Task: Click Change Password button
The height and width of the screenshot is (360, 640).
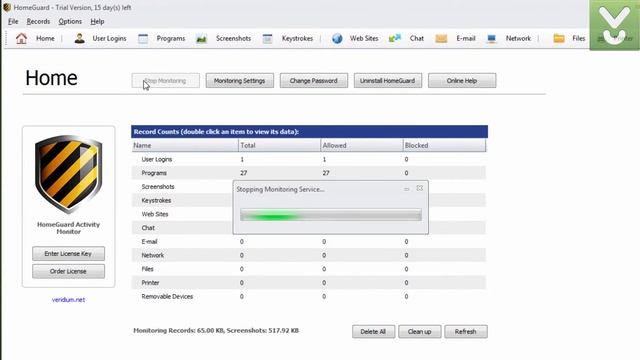Action: [313, 81]
